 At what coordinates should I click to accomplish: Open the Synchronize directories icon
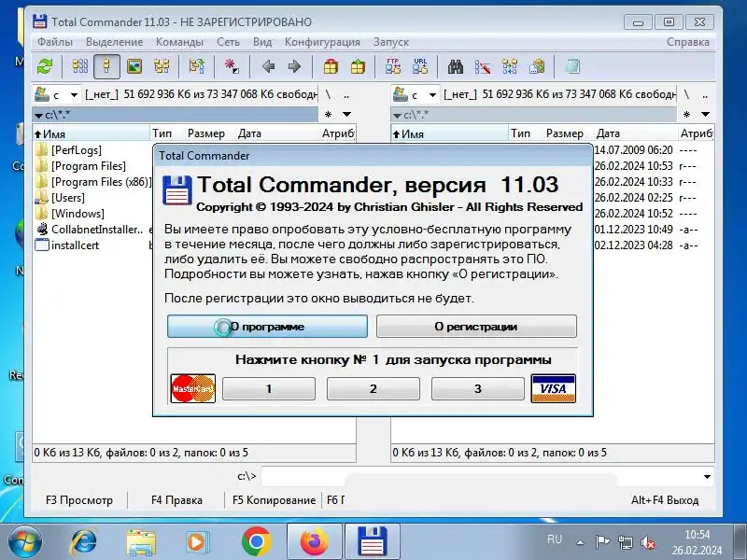coord(510,66)
